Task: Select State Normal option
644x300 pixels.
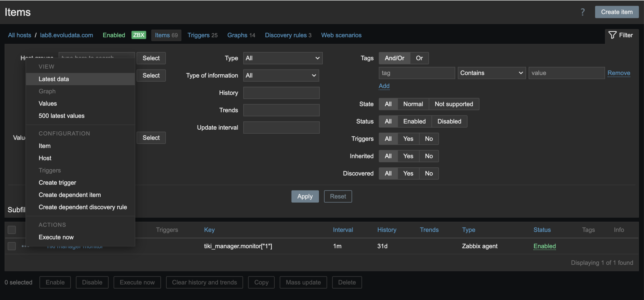Action: pos(413,104)
